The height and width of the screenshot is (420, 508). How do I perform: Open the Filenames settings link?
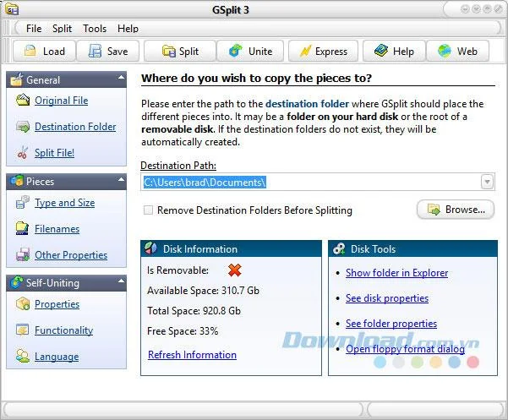(57, 229)
